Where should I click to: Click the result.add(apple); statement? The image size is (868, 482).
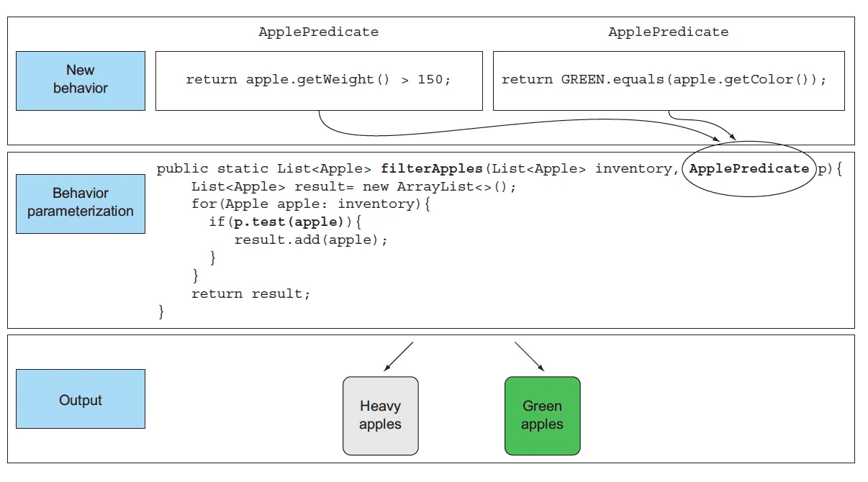coord(311,240)
